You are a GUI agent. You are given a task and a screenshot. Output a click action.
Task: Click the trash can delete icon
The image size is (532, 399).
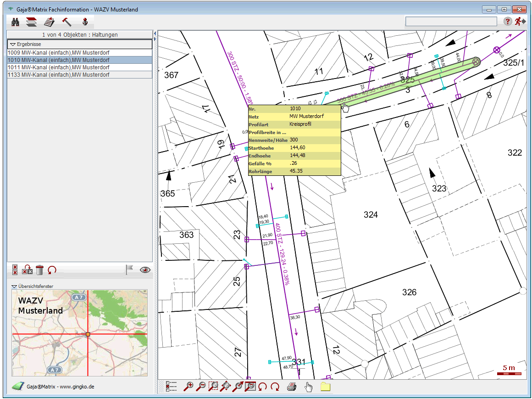pos(40,270)
